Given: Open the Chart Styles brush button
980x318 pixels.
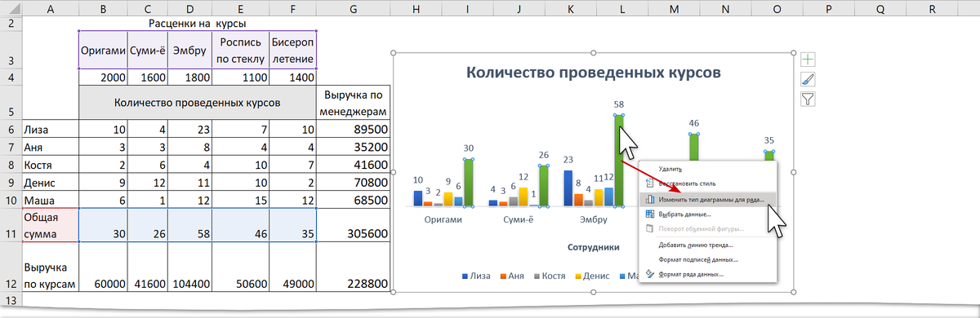Looking at the screenshot, I should click(x=808, y=79).
